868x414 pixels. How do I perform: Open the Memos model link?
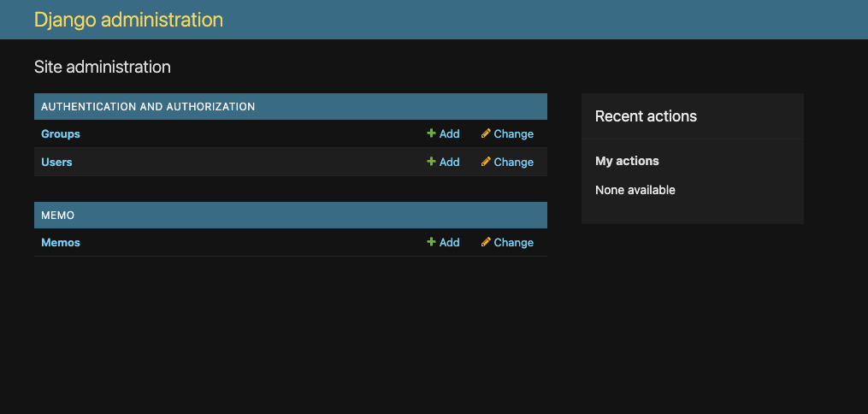click(61, 242)
